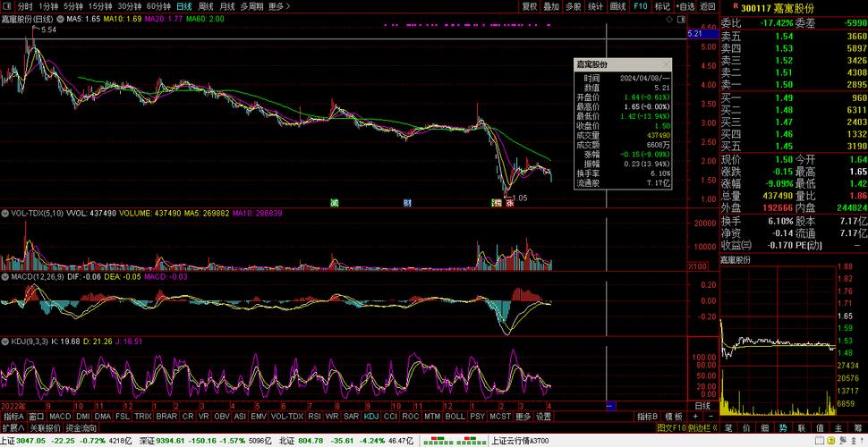This screenshot has width=868, height=447.
Task: Select the 60分钟 period
Action: (x=158, y=6)
